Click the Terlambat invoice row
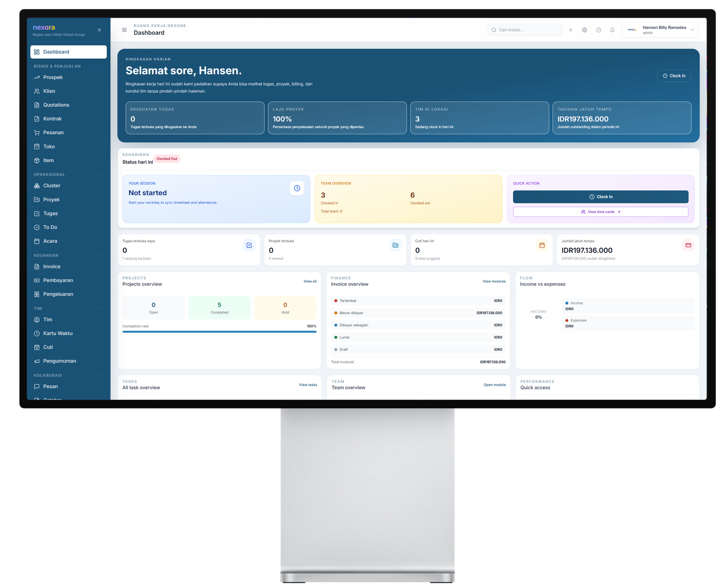Image resolution: width=722 pixels, height=588 pixels. pos(418,301)
